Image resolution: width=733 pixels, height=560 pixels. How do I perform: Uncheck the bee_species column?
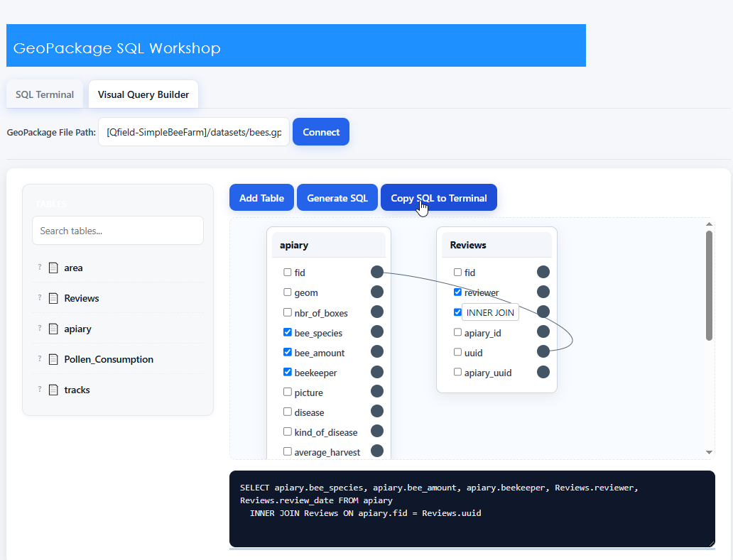coord(288,332)
